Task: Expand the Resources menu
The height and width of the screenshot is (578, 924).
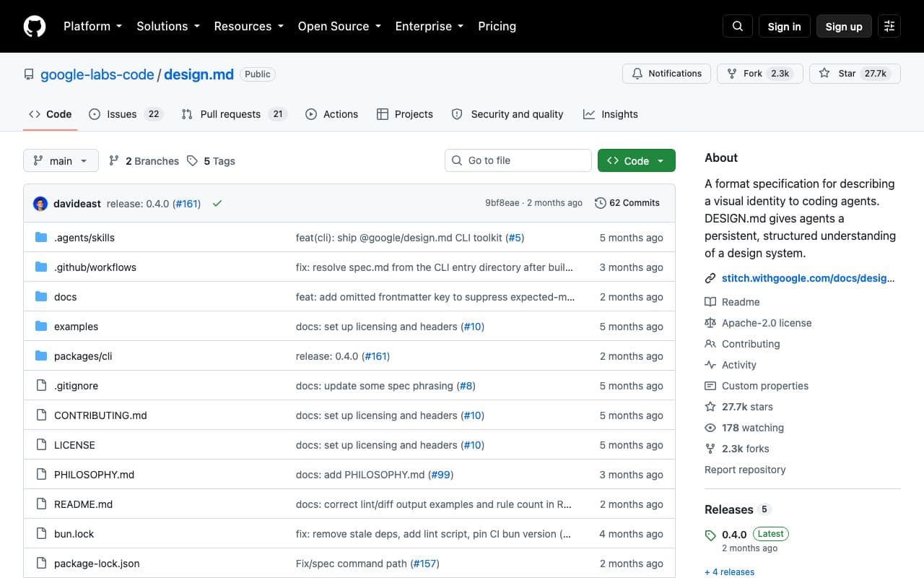Action: pos(248,26)
